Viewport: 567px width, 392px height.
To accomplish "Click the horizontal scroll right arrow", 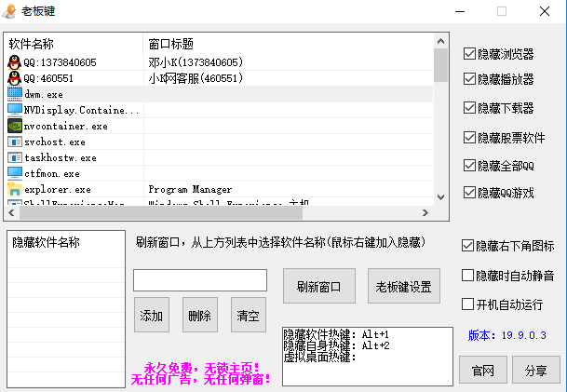I will (x=425, y=212).
